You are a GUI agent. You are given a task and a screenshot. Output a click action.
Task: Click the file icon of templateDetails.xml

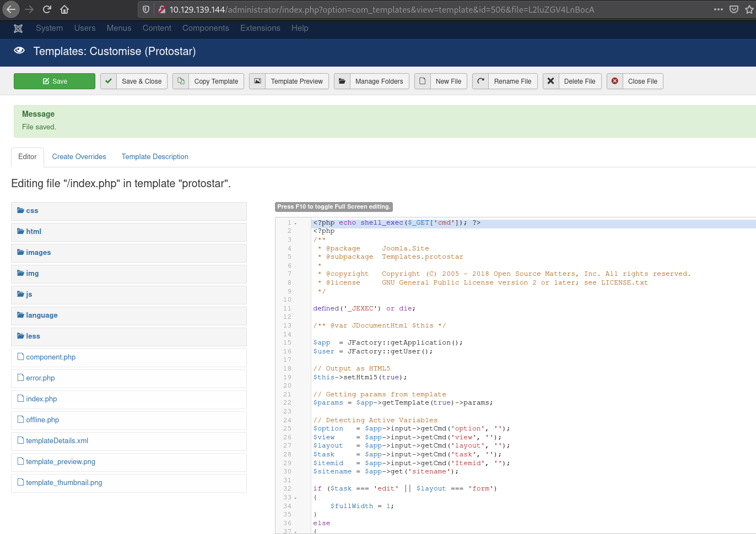[x=20, y=440]
